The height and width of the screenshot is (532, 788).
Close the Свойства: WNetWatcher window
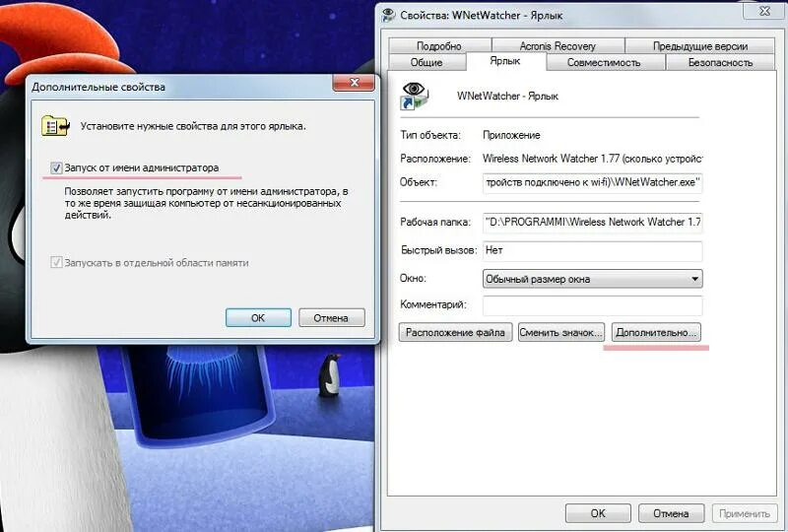764,11
